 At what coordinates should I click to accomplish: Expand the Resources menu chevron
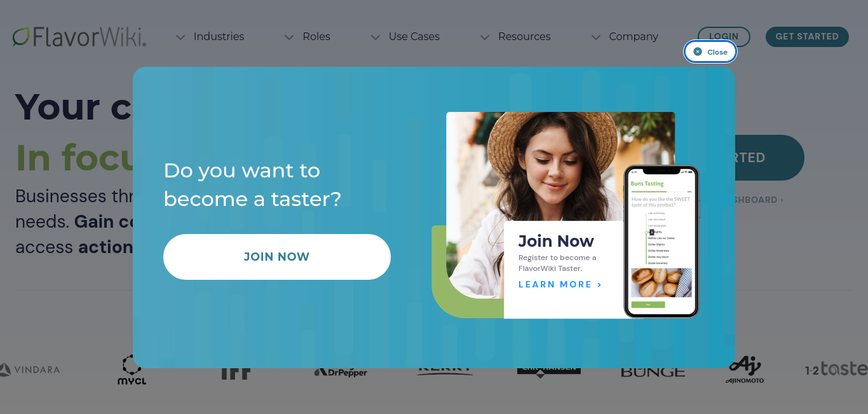pos(485,38)
